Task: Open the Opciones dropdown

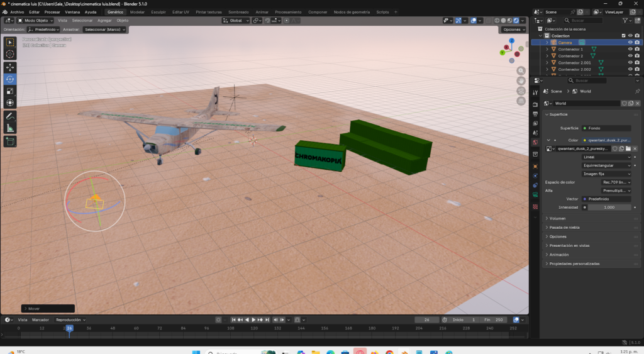Action: coord(513,30)
